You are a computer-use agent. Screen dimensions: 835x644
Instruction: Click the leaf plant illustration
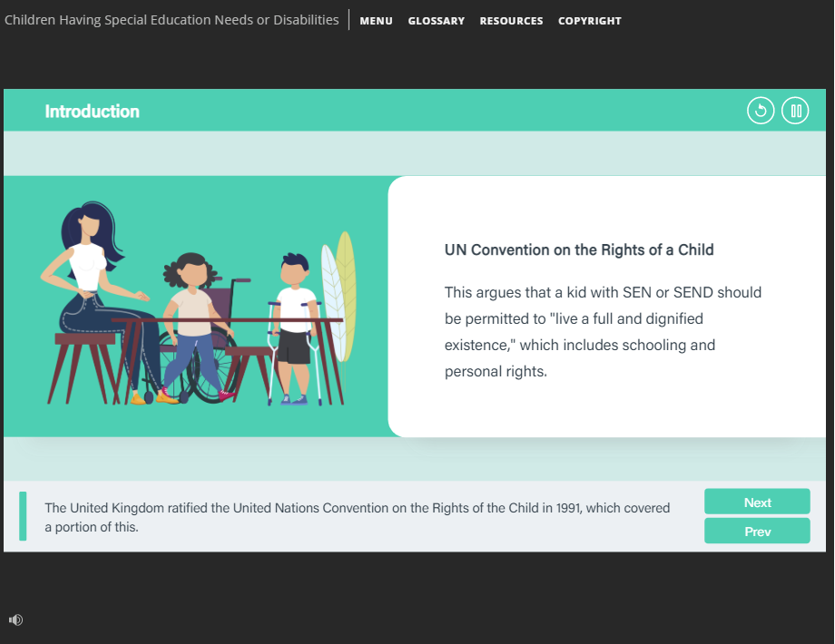339,298
